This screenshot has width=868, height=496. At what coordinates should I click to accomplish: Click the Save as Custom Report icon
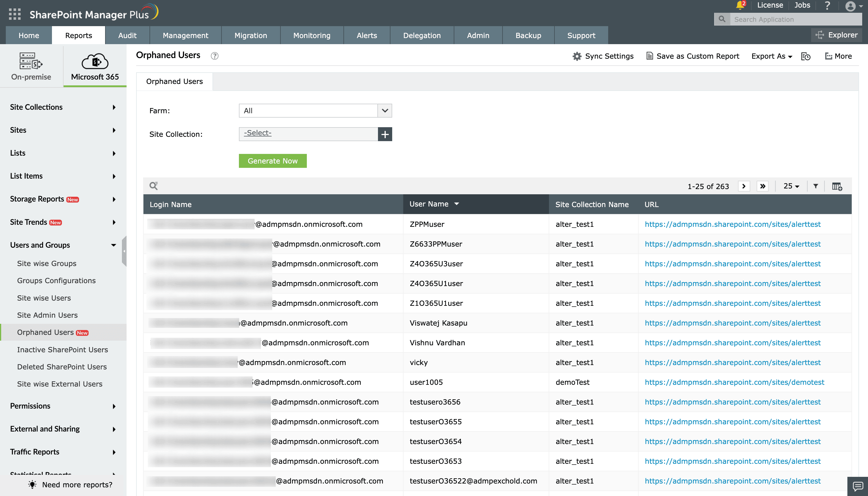650,56
